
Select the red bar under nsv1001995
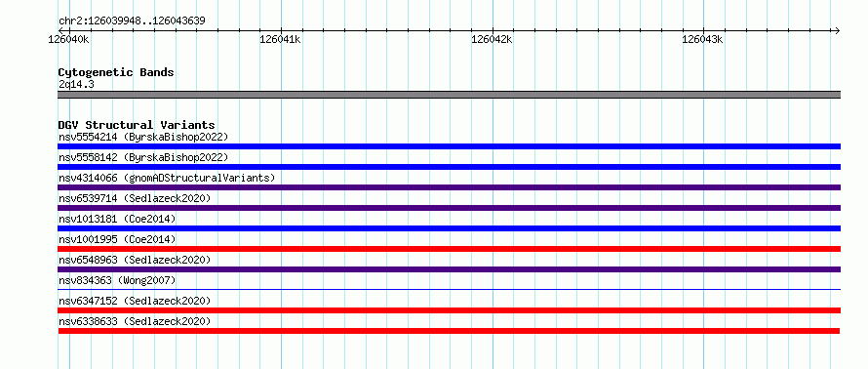click(449, 249)
